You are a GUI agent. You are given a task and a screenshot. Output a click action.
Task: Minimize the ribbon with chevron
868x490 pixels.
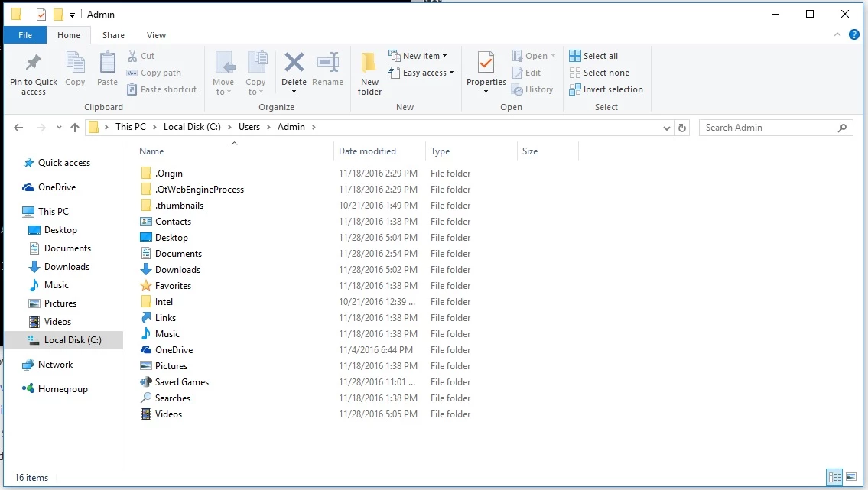tap(837, 35)
